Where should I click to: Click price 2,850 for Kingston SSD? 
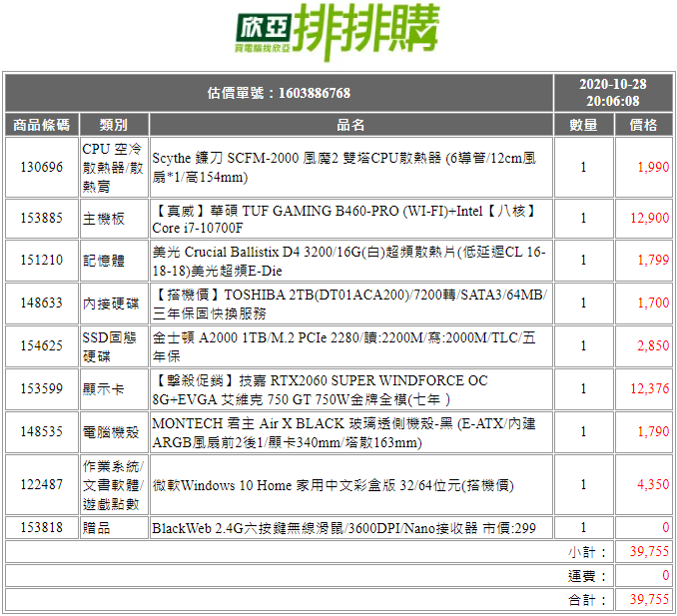point(653,345)
